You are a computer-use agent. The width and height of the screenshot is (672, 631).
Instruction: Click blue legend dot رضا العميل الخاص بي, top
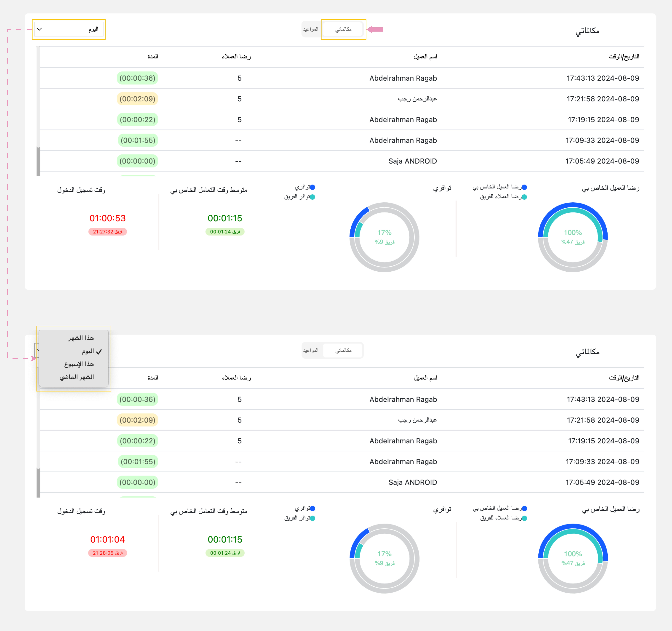[524, 187]
